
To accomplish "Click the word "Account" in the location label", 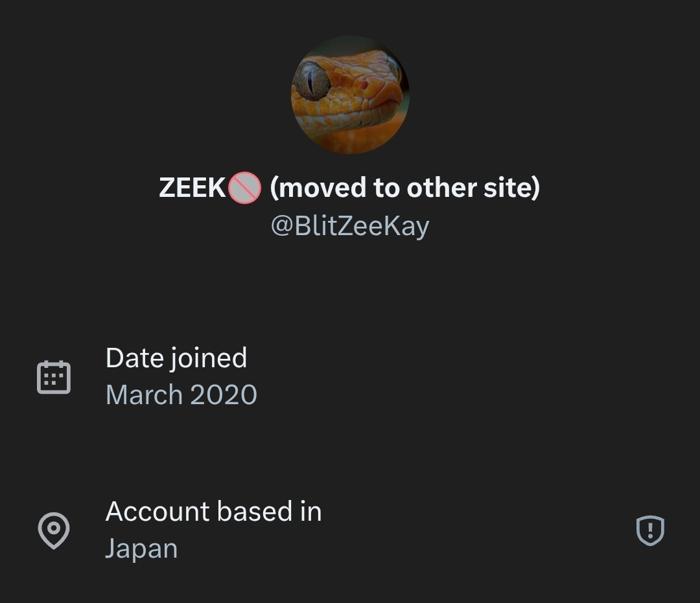I will 157,512.
